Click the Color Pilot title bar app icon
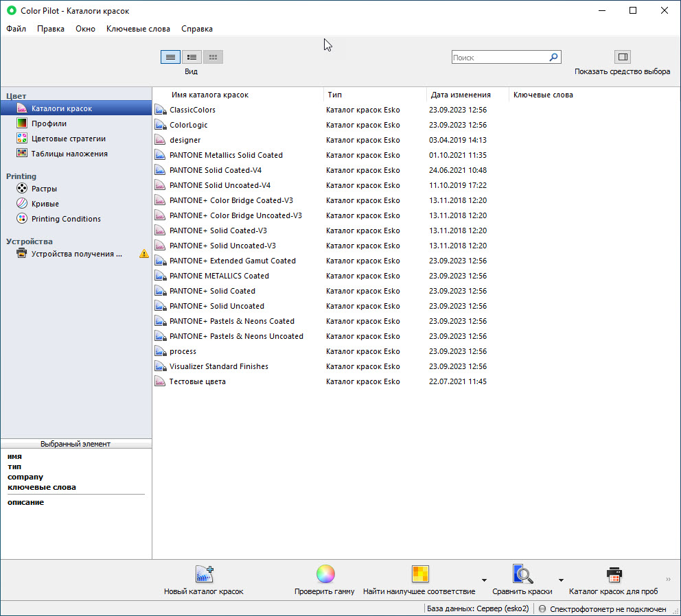This screenshot has width=681, height=616. pos(12,10)
